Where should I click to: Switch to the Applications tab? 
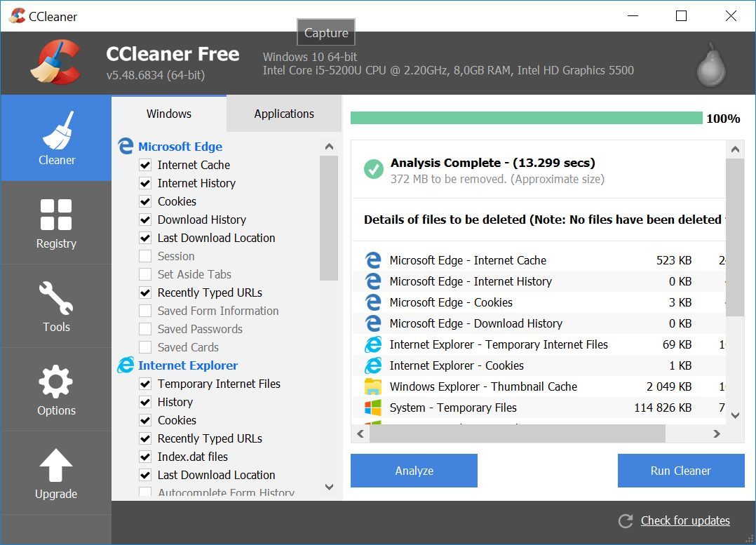pos(284,114)
